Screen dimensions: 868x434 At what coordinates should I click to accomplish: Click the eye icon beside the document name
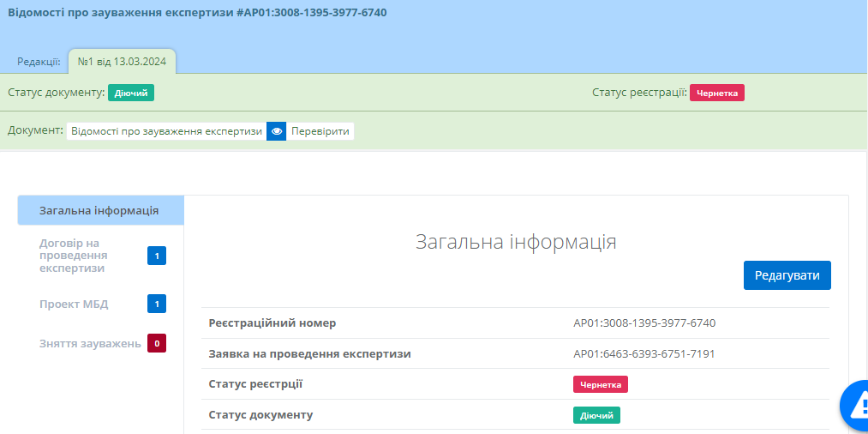tap(276, 131)
